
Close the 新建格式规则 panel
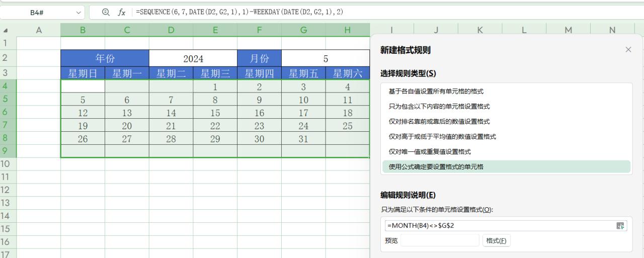[628, 49]
